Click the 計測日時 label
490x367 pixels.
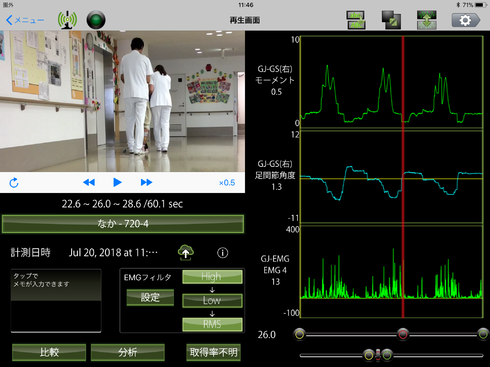pyautogui.click(x=31, y=253)
